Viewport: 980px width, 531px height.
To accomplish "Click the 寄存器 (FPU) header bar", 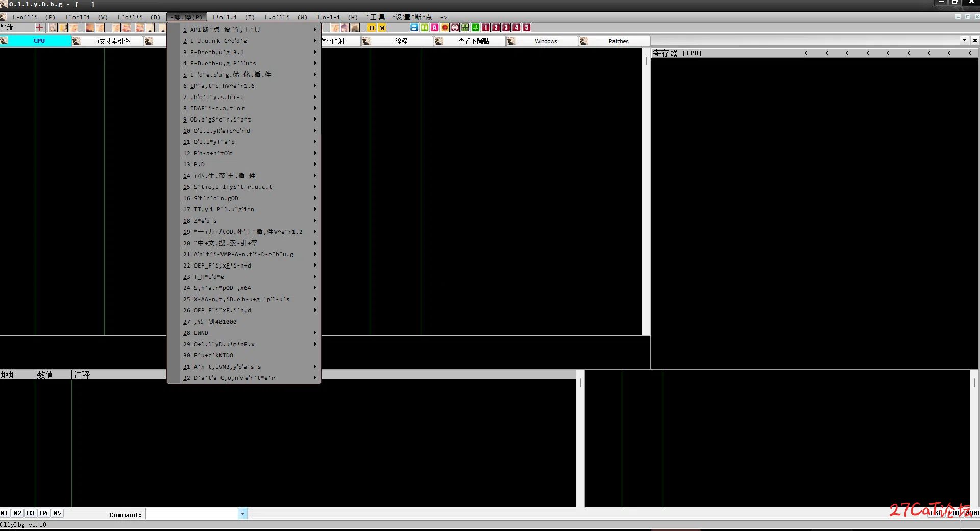I will [x=815, y=53].
